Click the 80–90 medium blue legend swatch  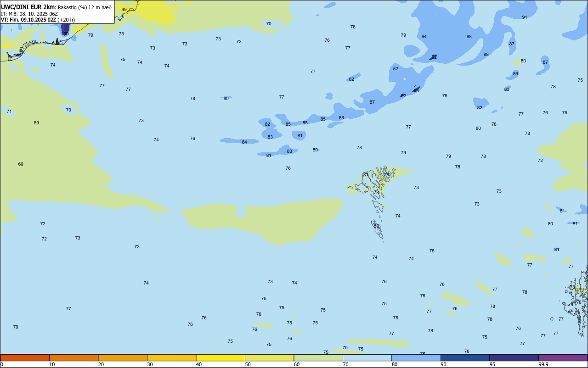[x=416, y=357]
